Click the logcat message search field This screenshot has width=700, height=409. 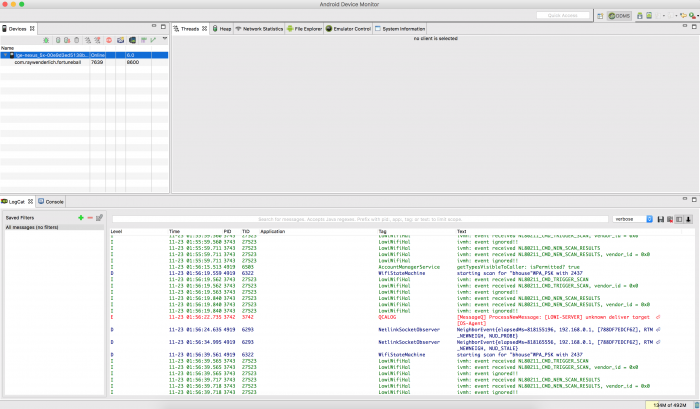[x=360, y=219]
